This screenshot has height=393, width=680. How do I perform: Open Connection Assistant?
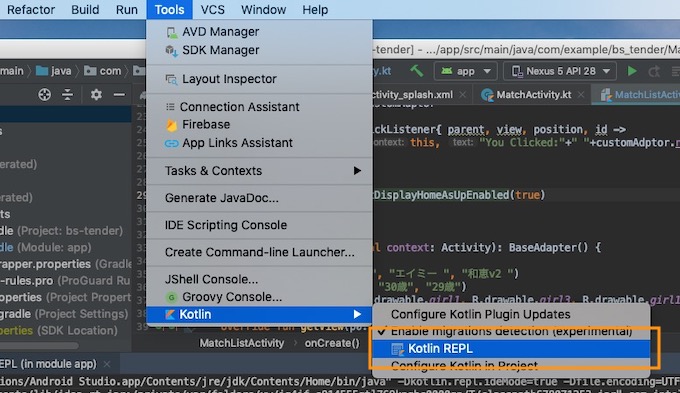pos(259,107)
